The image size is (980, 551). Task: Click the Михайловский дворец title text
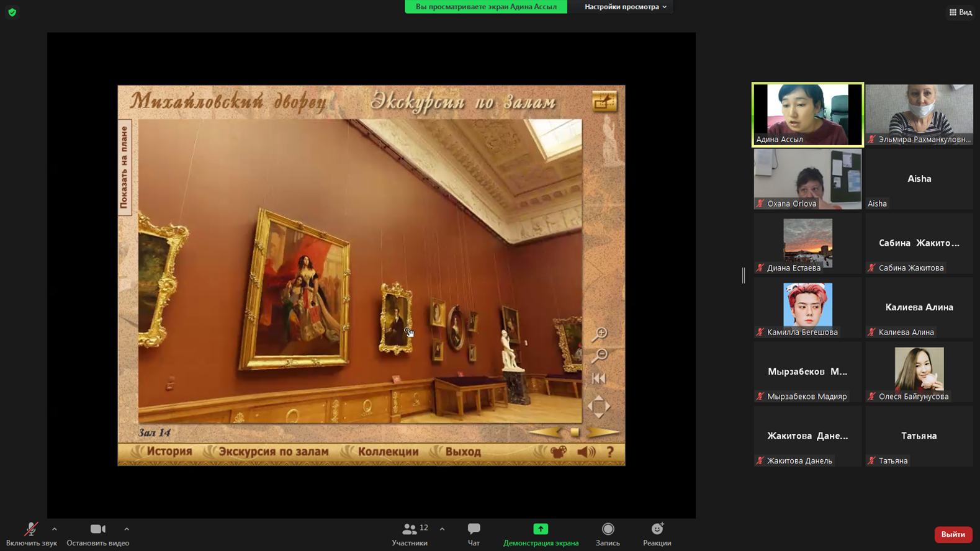[228, 101]
